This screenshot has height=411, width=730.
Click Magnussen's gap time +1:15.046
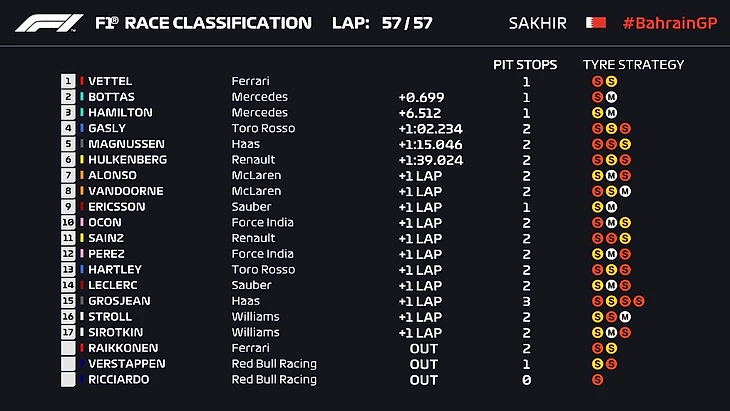point(430,144)
